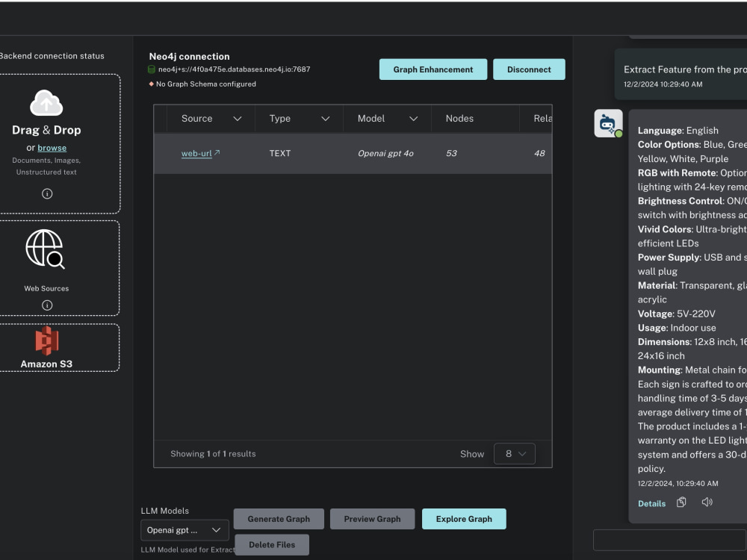
Task: Open the Details link under the chat reply
Action: coord(651,503)
